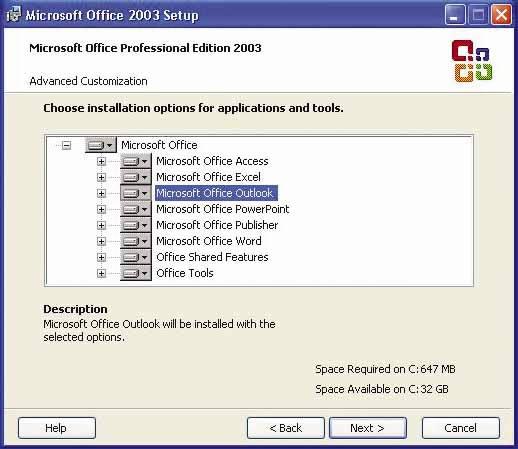This screenshot has height=449, width=518.
Task: Open install options dropdown for Microsoft Office Access
Action: tap(136, 161)
